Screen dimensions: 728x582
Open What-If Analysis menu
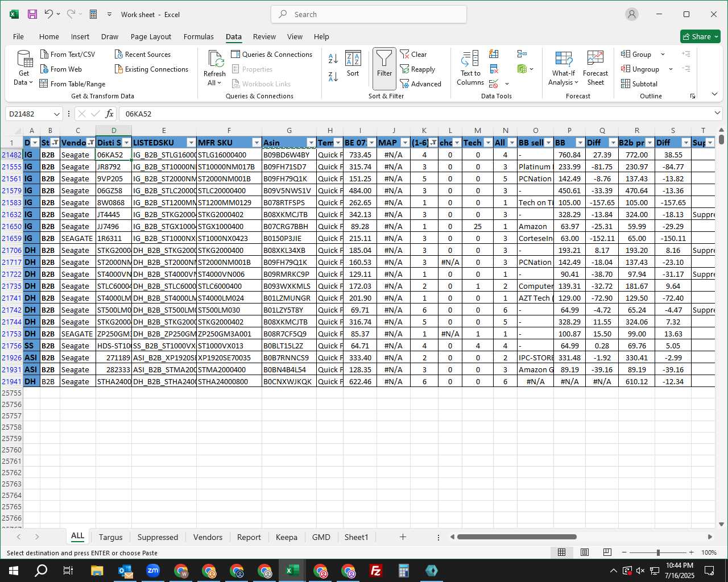(564, 68)
